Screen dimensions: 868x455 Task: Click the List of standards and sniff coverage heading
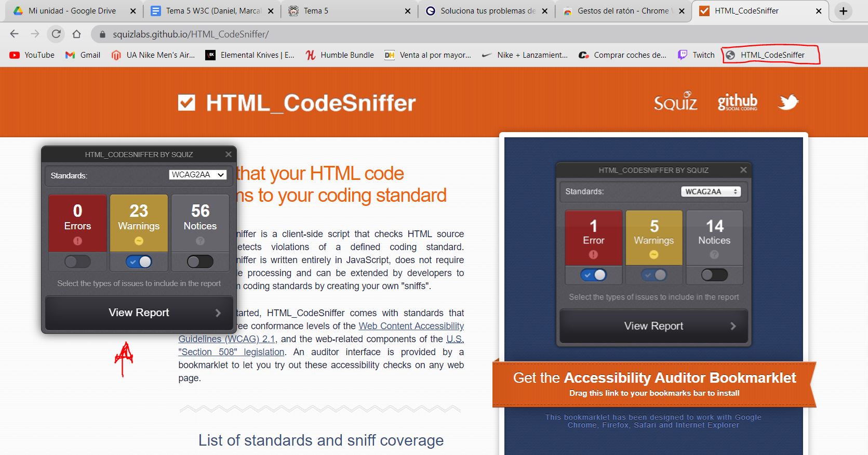[321, 440]
